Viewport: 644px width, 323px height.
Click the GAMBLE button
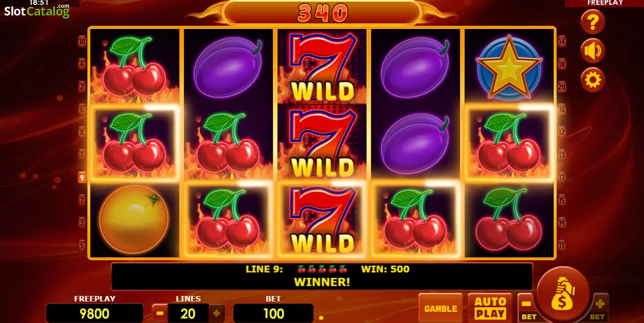[440, 308]
